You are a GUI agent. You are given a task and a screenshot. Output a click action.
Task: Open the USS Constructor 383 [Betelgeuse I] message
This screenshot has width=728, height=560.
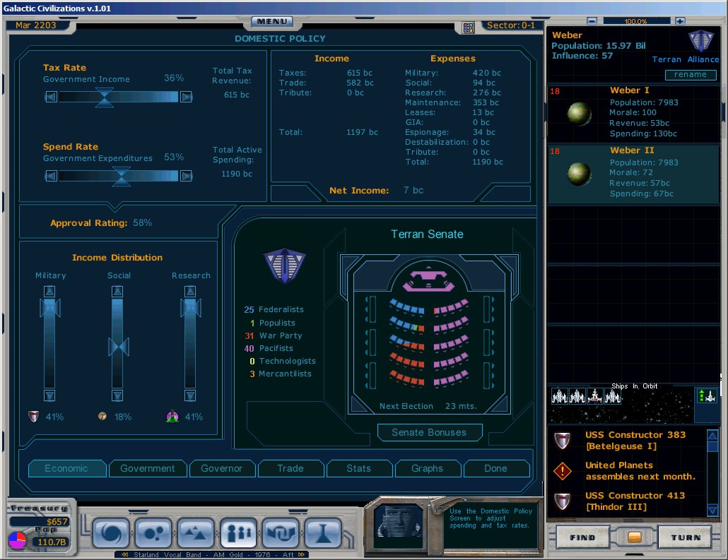pos(635,441)
